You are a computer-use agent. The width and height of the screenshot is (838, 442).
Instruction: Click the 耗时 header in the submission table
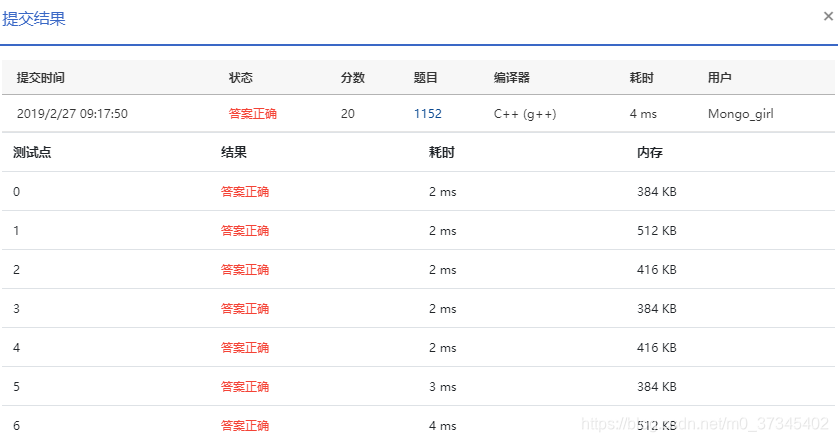click(641, 78)
